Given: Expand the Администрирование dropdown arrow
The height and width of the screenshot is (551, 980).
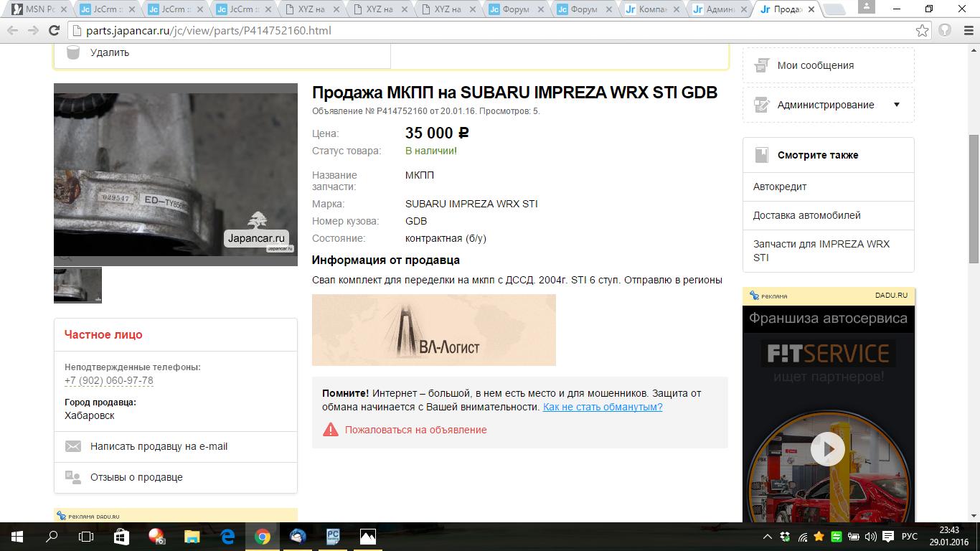Looking at the screenshot, I should (896, 105).
